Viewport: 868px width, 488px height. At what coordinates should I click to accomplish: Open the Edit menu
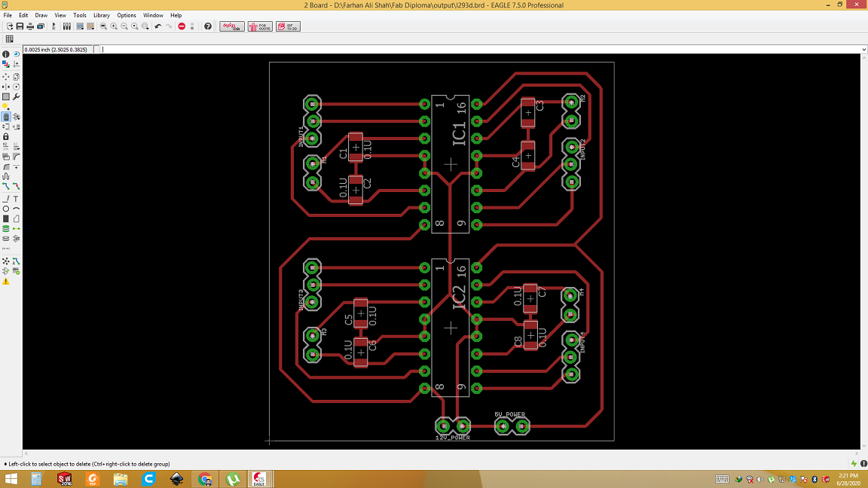click(23, 16)
